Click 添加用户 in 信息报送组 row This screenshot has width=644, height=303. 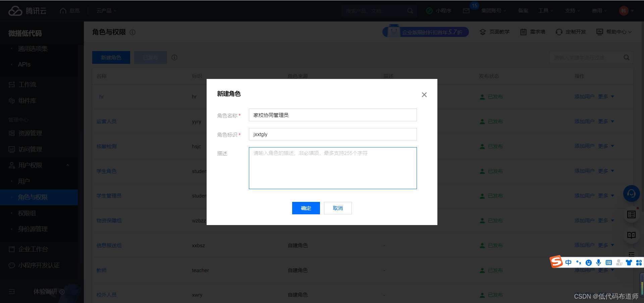click(x=584, y=245)
